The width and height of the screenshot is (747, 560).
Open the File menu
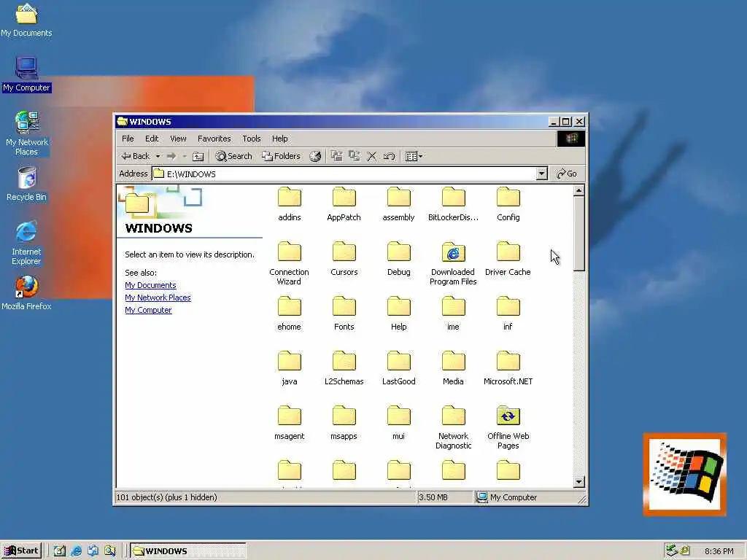tap(128, 139)
